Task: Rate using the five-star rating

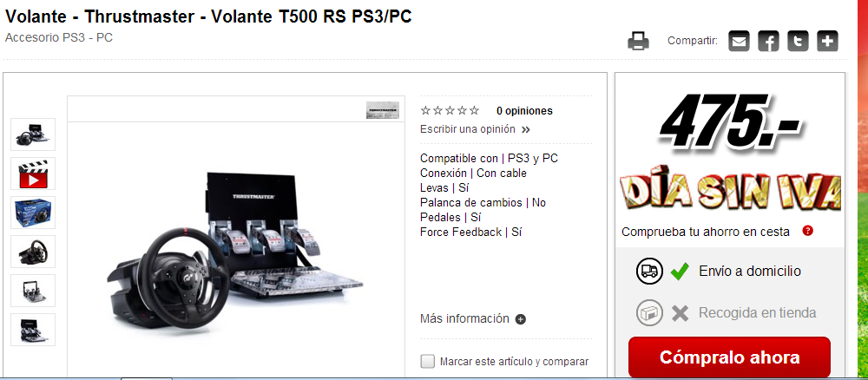Action: (450, 111)
